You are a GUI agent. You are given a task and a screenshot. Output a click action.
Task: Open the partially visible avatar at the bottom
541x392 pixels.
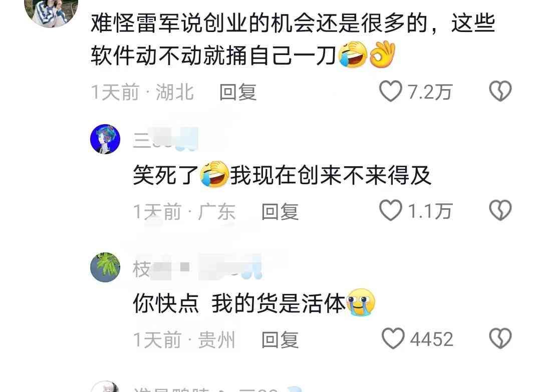point(105,387)
